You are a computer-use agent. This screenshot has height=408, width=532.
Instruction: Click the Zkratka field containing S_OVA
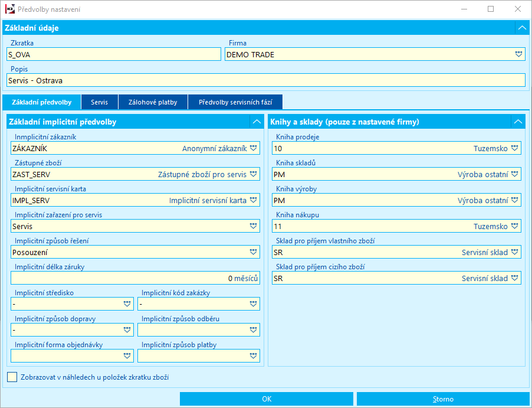click(x=114, y=54)
